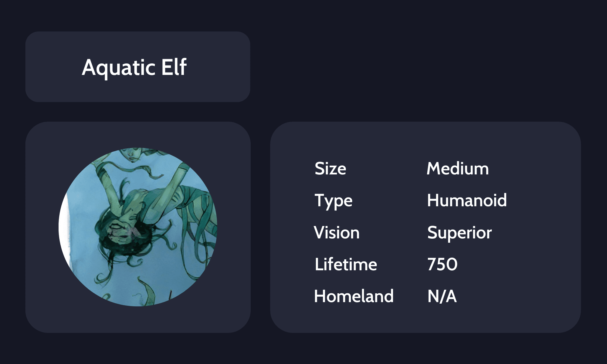
Task: Select the Superior vision value
Action: pyautogui.click(x=459, y=233)
